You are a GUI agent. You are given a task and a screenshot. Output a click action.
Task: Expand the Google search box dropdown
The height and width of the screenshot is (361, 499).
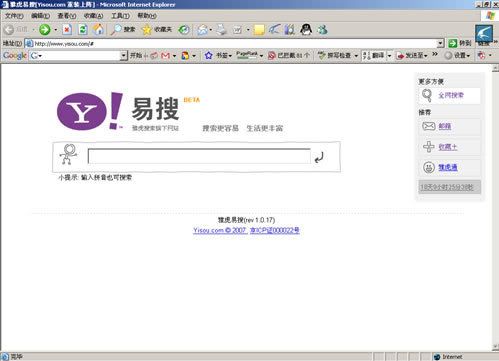pos(124,56)
